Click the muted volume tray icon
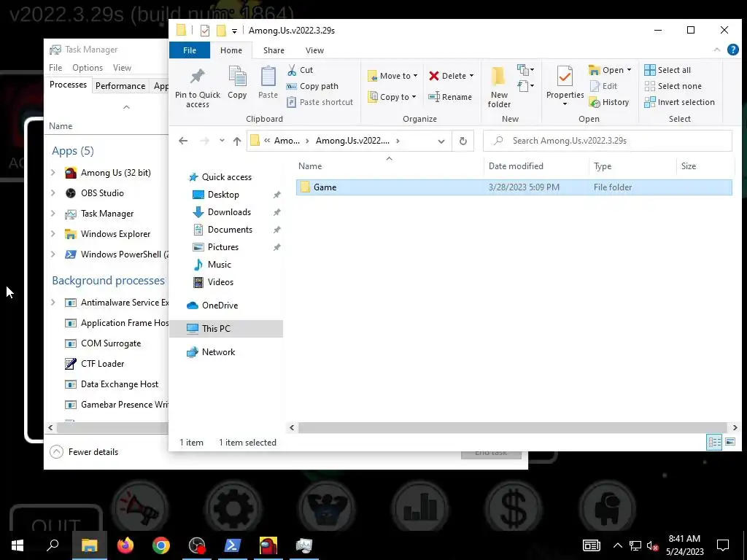Viewport: 747px width, 560px height. click(x=652, y=545)
